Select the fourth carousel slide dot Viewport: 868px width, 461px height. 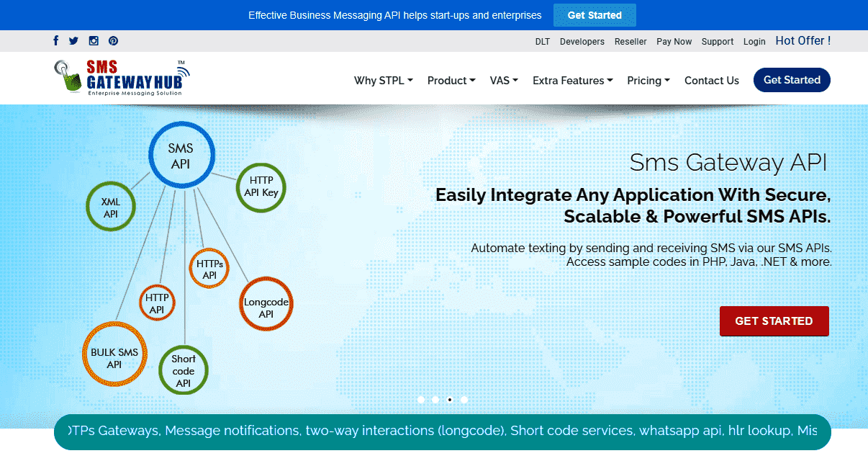tap(464, 399)
